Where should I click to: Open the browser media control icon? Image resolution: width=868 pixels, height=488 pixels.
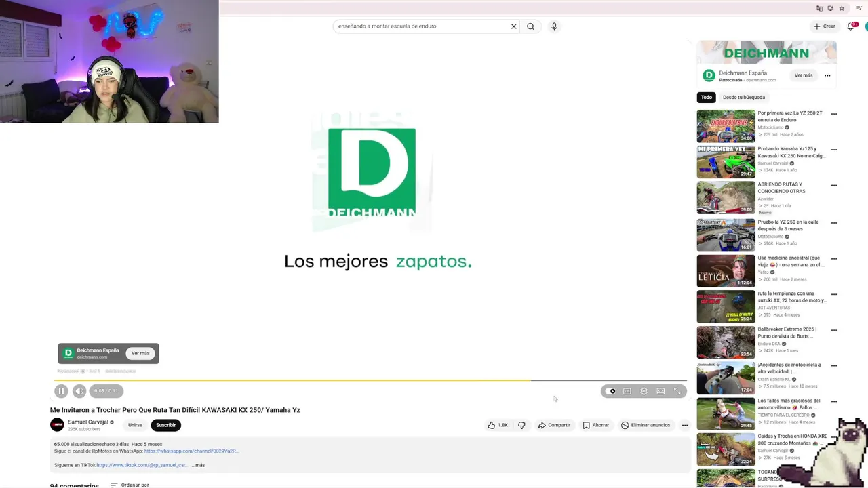pos(859,8)
